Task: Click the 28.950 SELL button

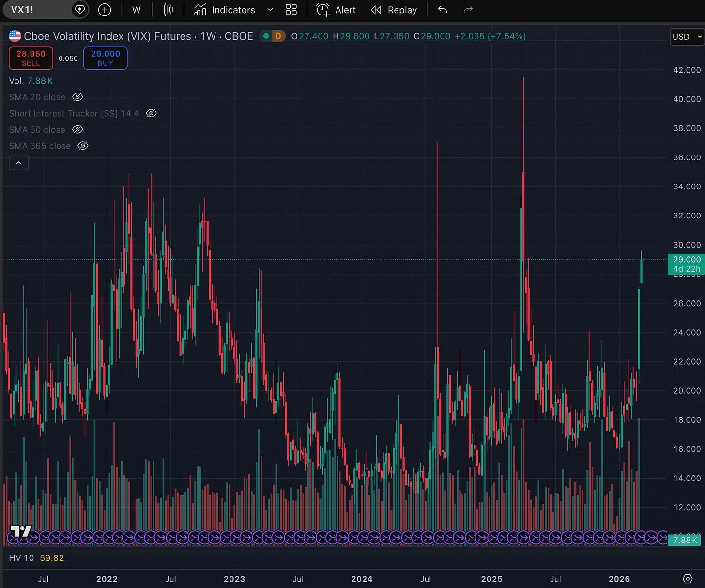Action: pos(31,58)
